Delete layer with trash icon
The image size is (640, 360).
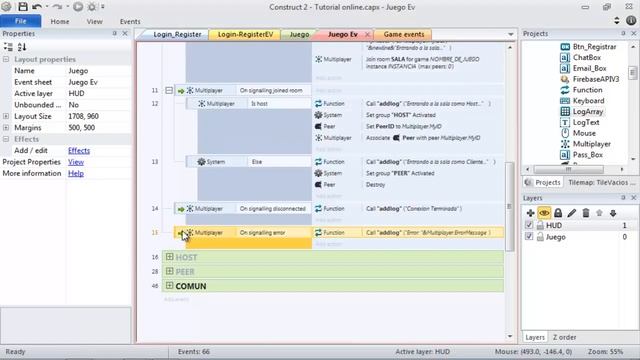[586, 213]
